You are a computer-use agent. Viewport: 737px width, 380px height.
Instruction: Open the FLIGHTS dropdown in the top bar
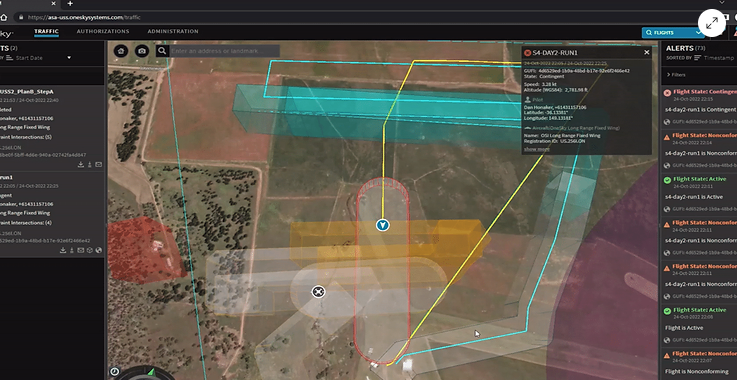[673, 32]
